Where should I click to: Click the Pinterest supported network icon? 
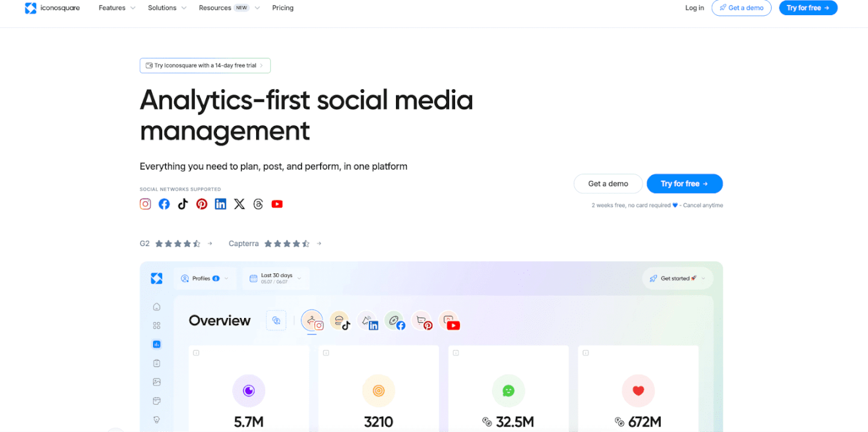tap(202, 204)
